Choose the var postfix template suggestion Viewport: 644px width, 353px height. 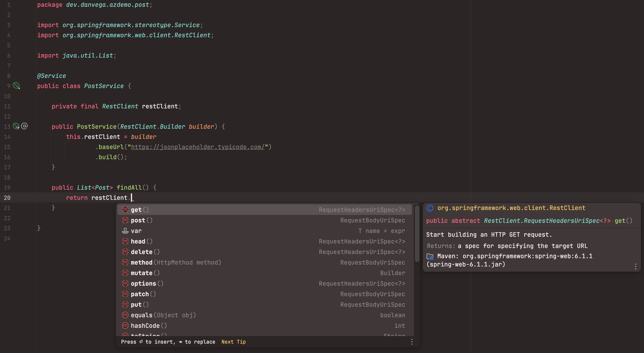pyautogui.click(x=264, y=231)
